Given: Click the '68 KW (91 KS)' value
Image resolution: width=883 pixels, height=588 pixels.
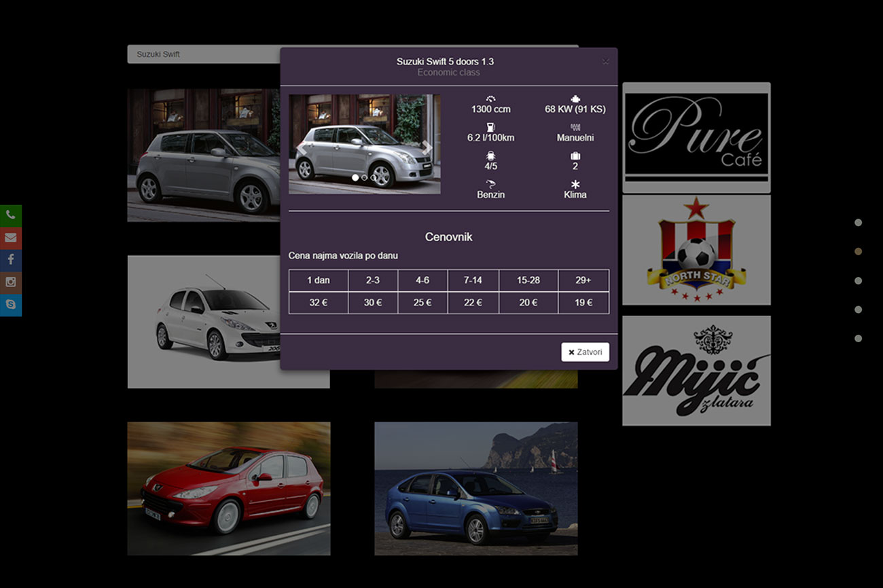Looking at the screenshot, I should pyautogui.click(x=575, y=109).
